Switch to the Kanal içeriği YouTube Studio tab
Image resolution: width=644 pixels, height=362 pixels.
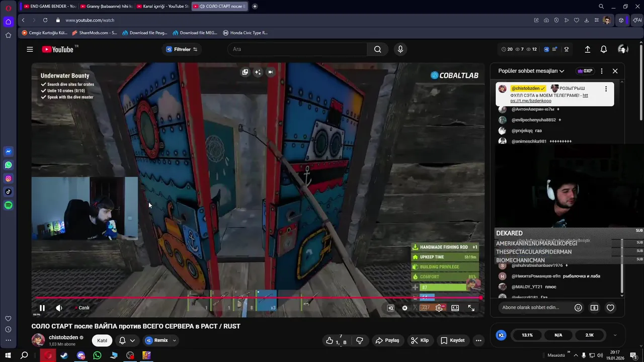162,7
